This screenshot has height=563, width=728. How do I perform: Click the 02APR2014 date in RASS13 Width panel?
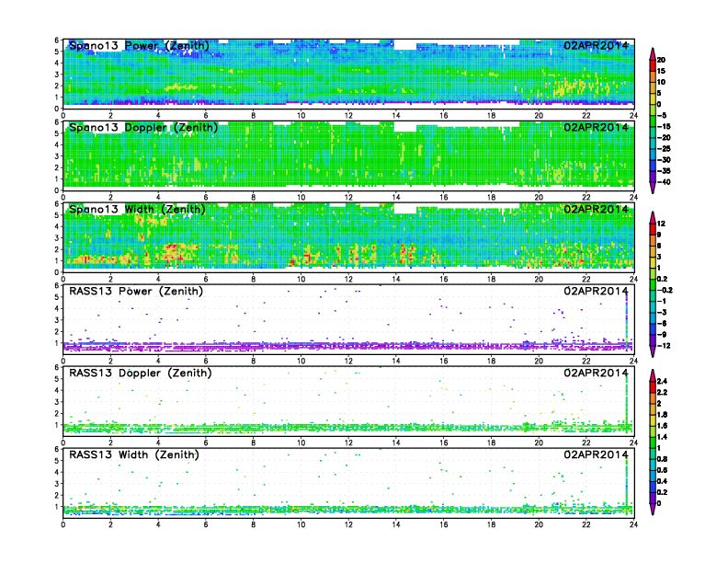596,454
